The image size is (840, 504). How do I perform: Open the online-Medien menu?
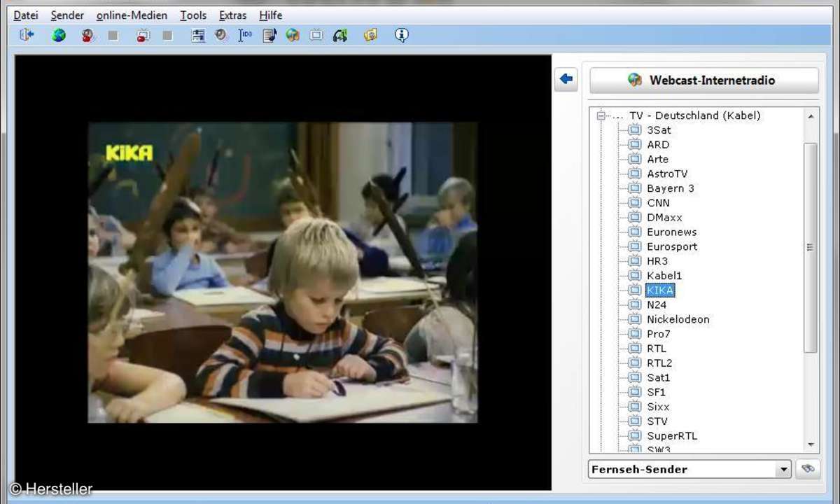pyautogui.click(x=132, y=15)
